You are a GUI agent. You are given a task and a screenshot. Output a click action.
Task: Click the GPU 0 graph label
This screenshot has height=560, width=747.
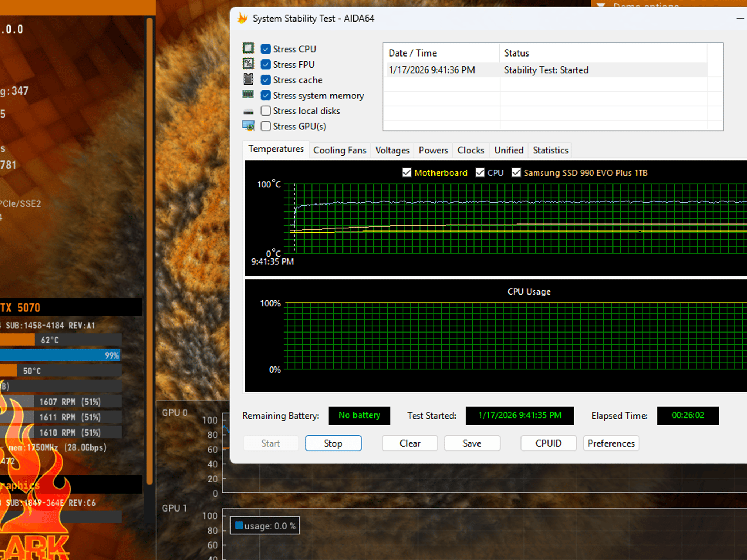point(175,412)
